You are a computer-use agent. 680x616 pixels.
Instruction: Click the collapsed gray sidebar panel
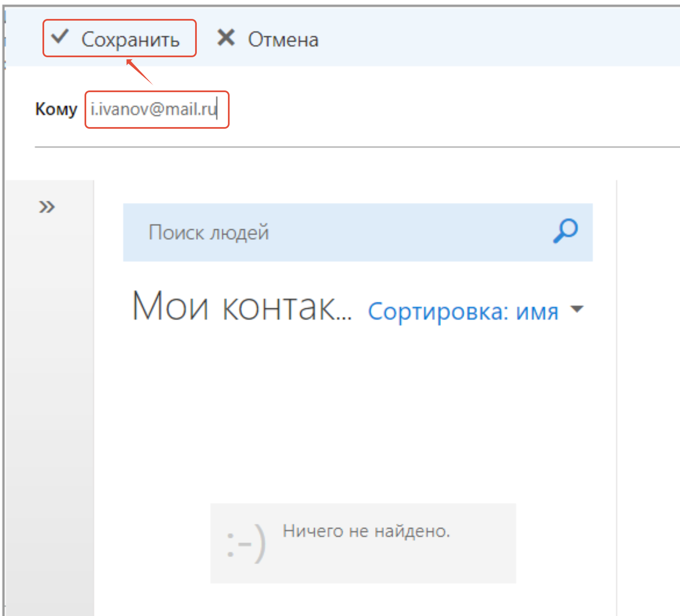50,379
